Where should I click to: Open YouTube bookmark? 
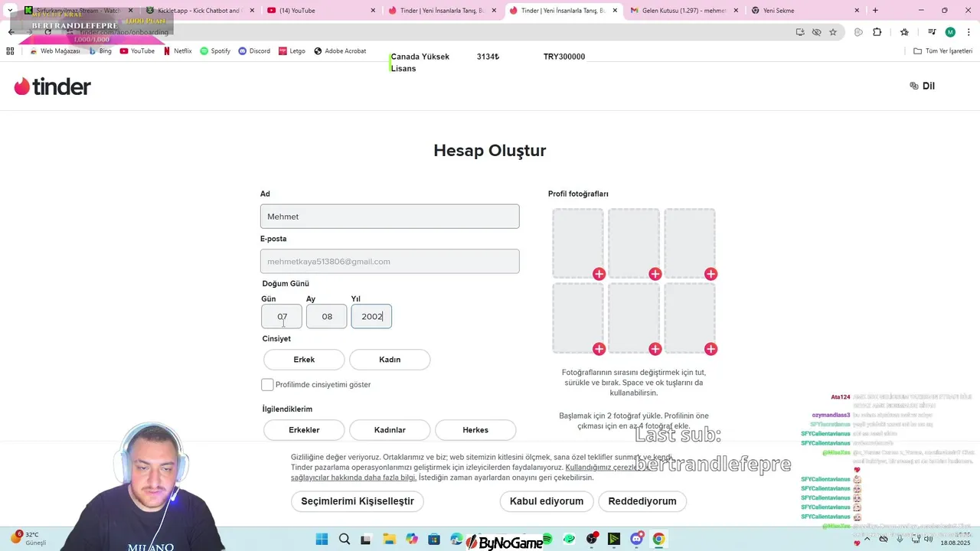point(137,51)
